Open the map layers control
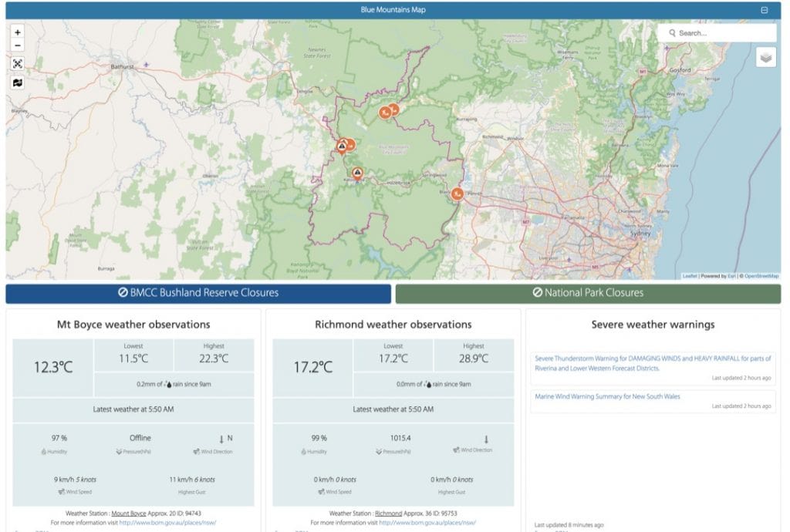 pos(765,58)
